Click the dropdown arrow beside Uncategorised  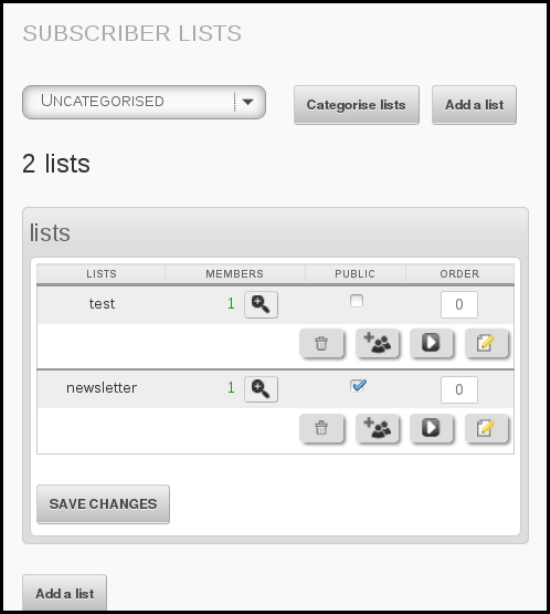(x=247, y=102)
